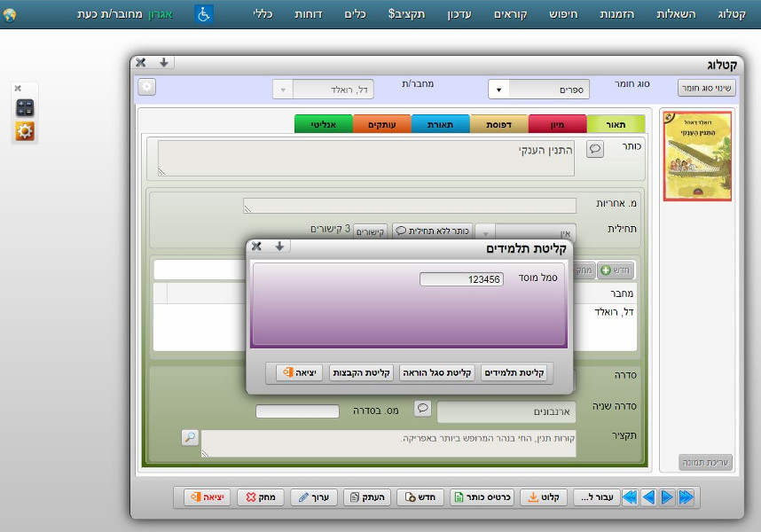Open the השאלות menu
Image resolution: width=761 pixels, height=532 pixels.
click(679, 14)
